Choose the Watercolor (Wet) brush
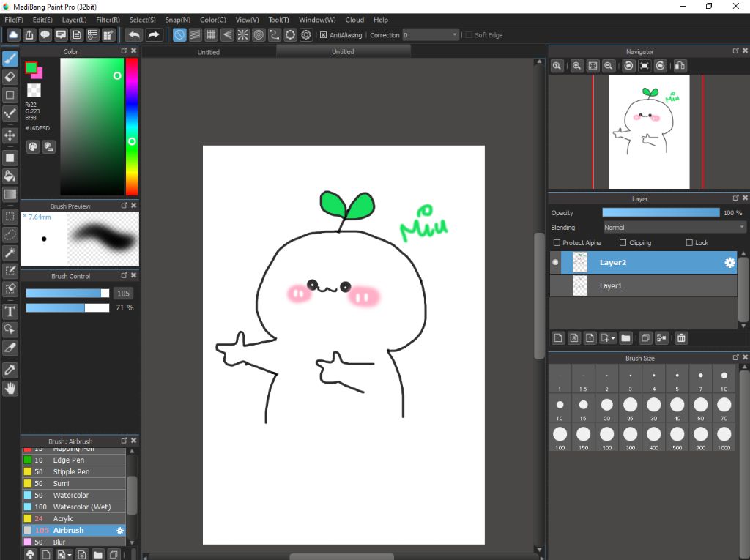Screen dimensions: 750x560 point(74,507)
